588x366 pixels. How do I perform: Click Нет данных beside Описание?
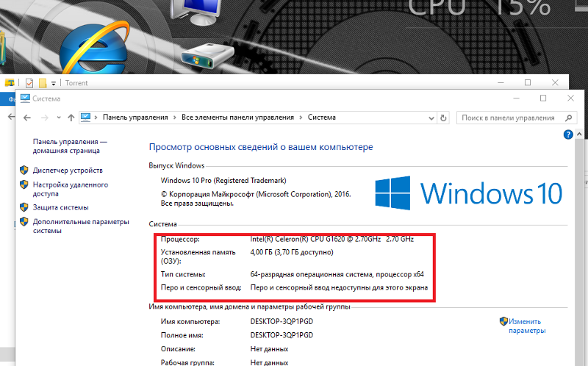tap(269, 349)
